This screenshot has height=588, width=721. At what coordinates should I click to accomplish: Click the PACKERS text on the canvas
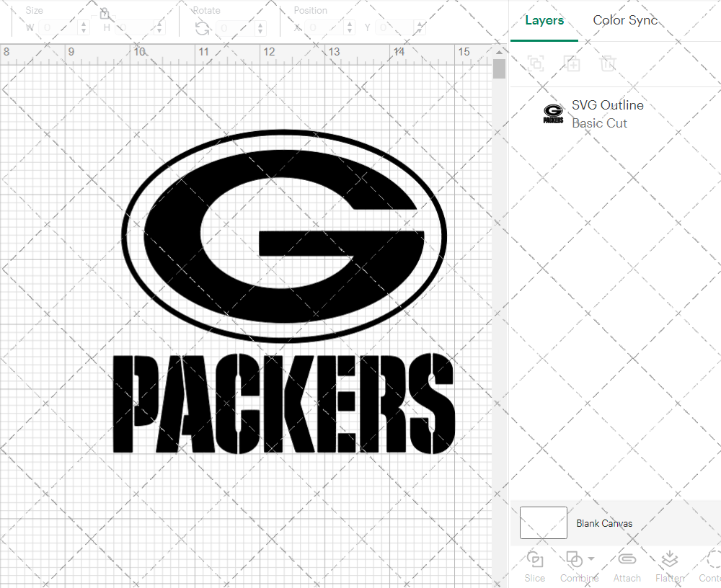[x=283, y=404]
